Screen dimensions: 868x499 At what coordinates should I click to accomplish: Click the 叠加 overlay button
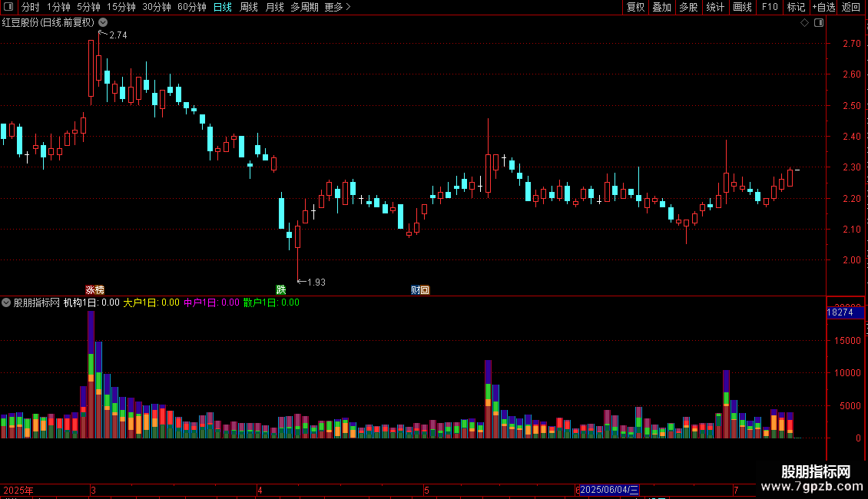pos(662,7)
